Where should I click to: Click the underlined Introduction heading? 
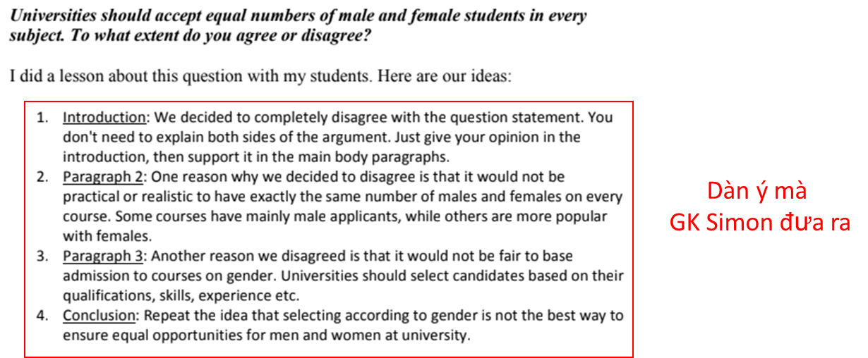coord(104,118)
